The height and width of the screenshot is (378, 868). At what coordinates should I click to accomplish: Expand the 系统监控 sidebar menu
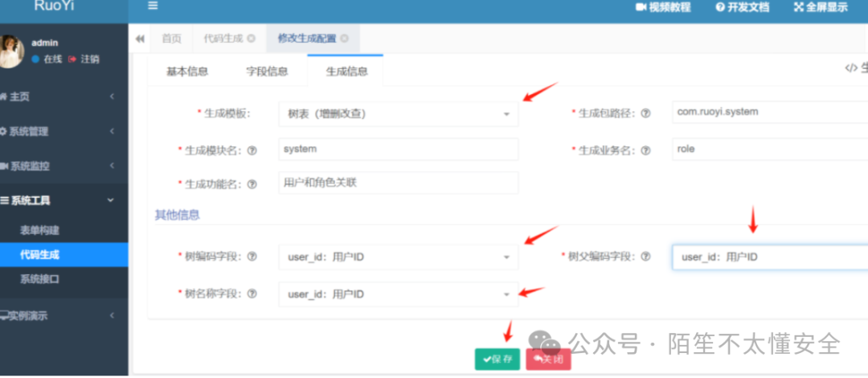pyautogui.click(x=63, y=166)
